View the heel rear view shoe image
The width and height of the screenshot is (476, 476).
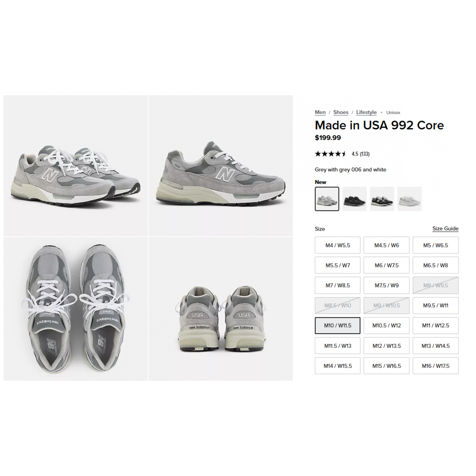point(221,309)
